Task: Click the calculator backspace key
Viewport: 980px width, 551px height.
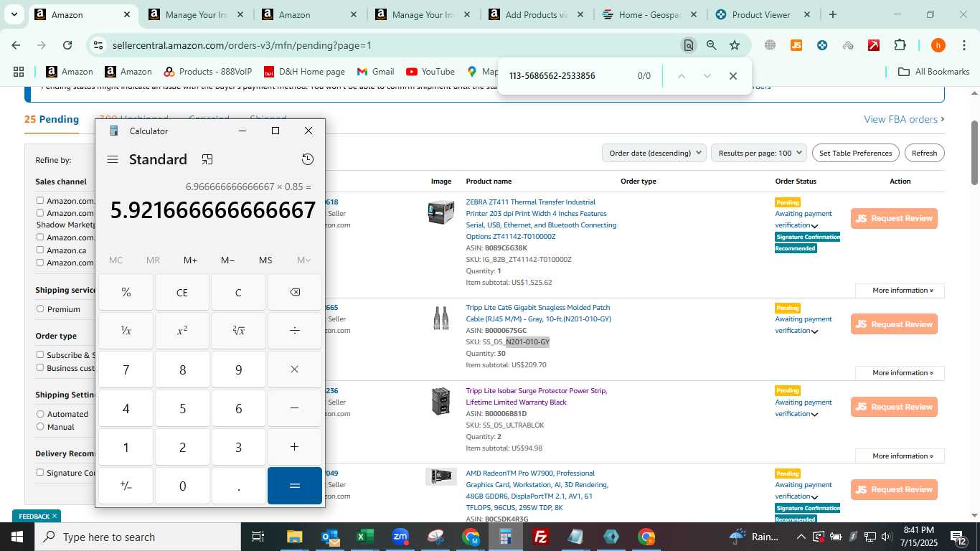Action: (295, 292)
